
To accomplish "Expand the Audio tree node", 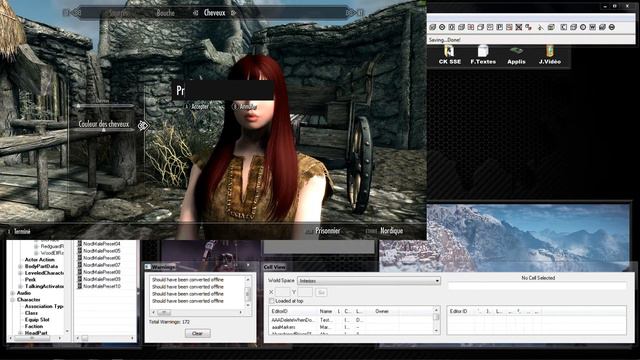I will [13, 293].
